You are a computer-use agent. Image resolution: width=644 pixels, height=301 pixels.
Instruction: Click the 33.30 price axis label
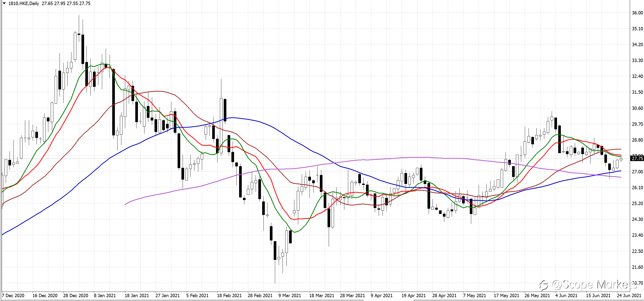click(637, 61)
